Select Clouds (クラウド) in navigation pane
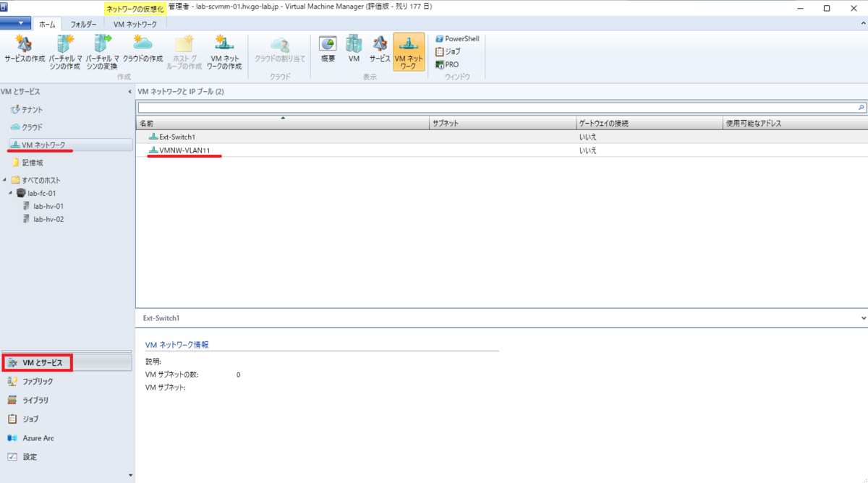This screenshot has width=868, height=483. pyautogui.click(x=27, y=127)
